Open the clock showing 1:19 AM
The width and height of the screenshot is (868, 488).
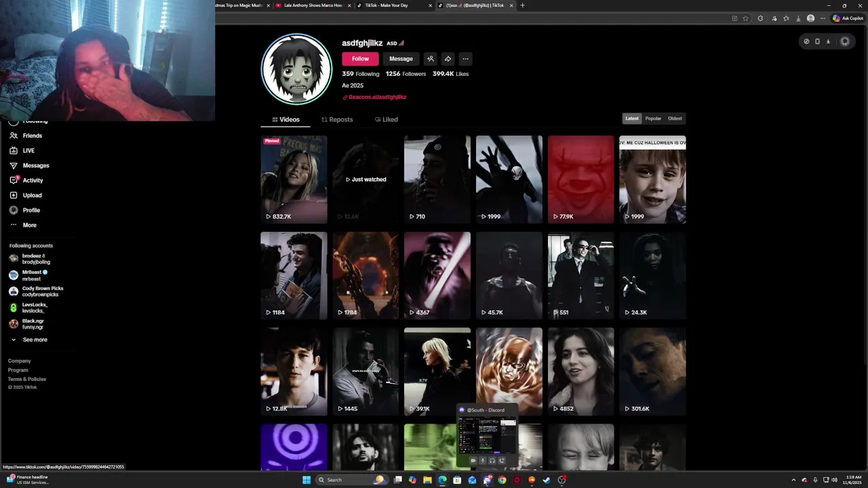(x=852, y=480)
